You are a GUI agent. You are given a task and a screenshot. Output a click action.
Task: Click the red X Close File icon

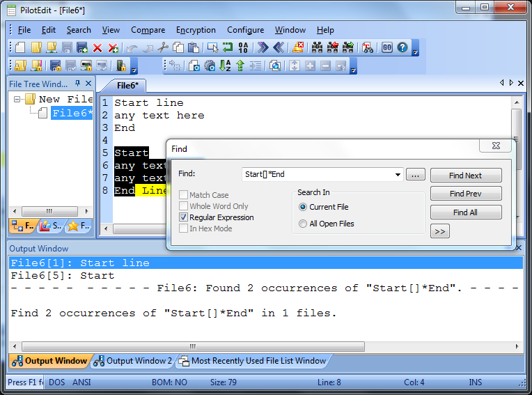point(97,48)
